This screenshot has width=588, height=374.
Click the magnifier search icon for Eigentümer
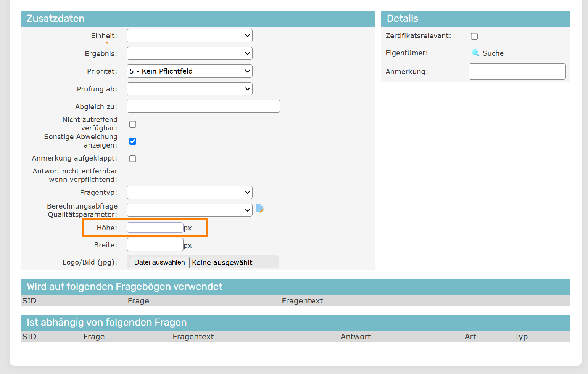tap(475, 53)
